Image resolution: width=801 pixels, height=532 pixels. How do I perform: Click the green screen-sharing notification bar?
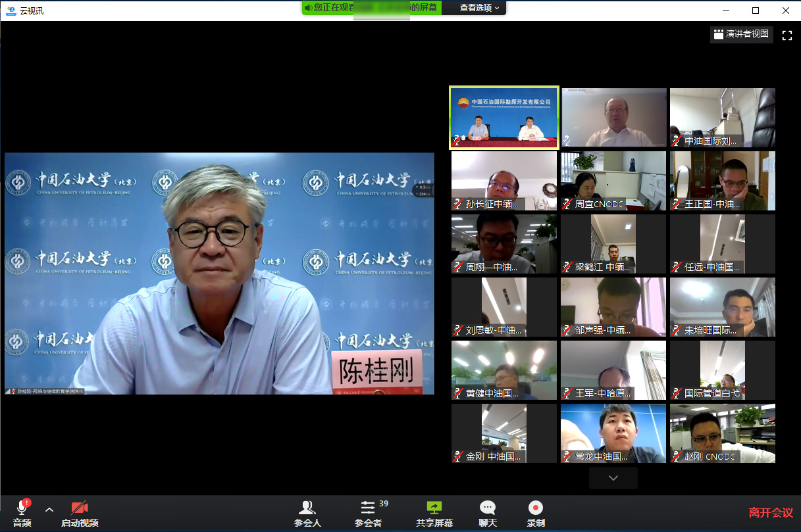coord(371,8)
